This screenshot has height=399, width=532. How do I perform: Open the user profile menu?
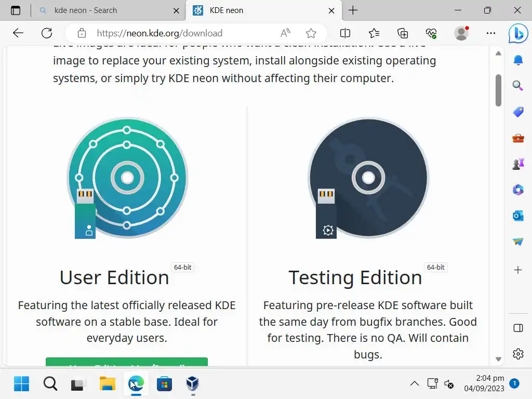pos(461,33)
